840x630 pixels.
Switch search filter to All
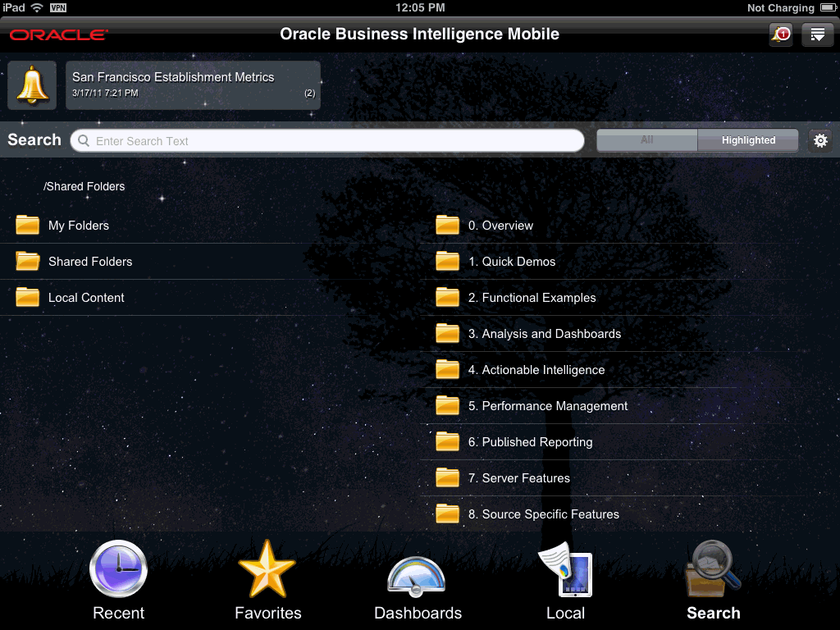(646, 139)
